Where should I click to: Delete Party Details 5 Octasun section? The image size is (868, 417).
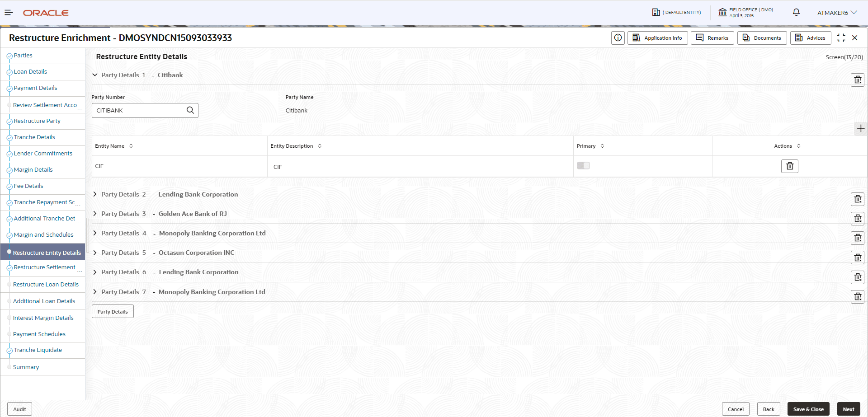pos(858,258)
